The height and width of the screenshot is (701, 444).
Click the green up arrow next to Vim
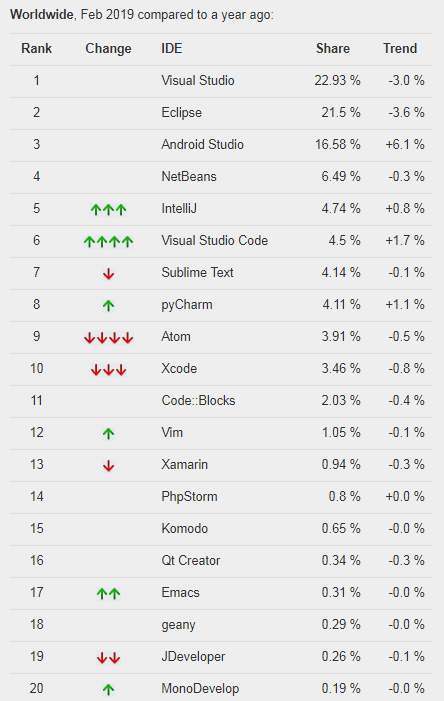pyautogui.click(x=108, y=433)
